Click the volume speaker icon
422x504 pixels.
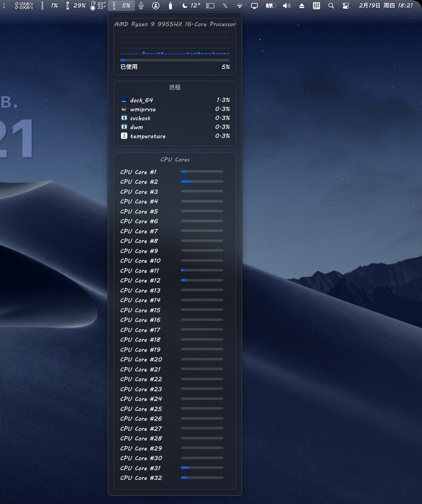click(286, 6)
